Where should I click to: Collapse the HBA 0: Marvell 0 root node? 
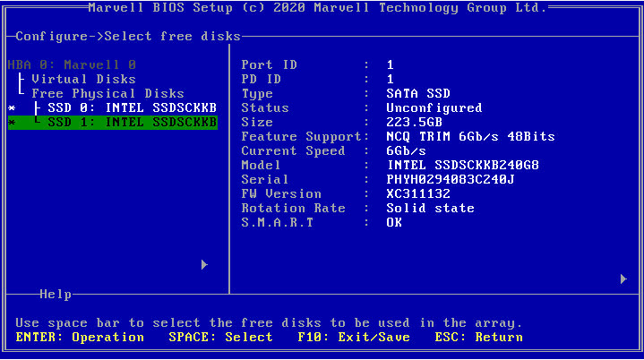72,65
